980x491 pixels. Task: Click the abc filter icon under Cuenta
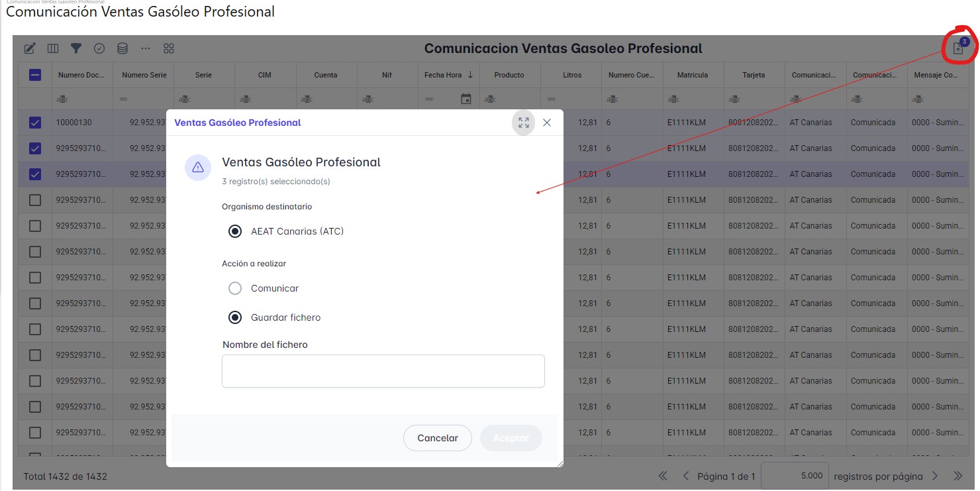pos(306,99)
